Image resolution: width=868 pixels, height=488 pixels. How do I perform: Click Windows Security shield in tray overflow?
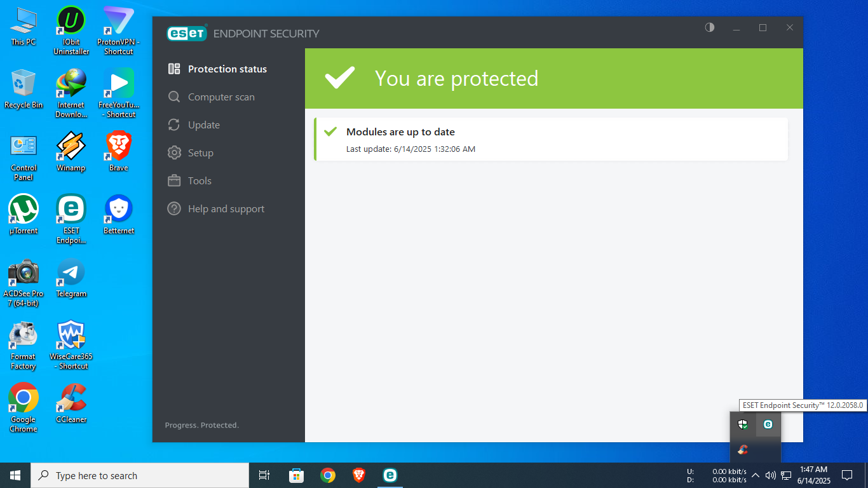click(x=743, y=424)
